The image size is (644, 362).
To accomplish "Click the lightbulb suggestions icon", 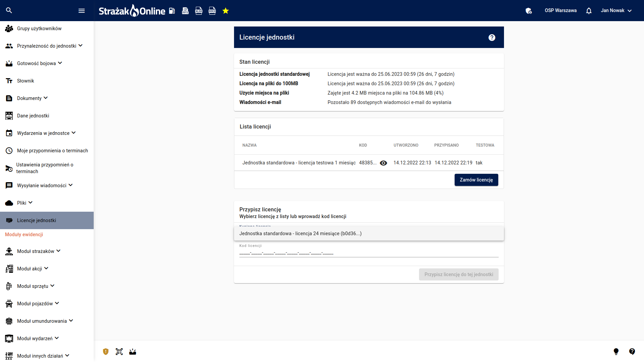I will click(616, 352).
